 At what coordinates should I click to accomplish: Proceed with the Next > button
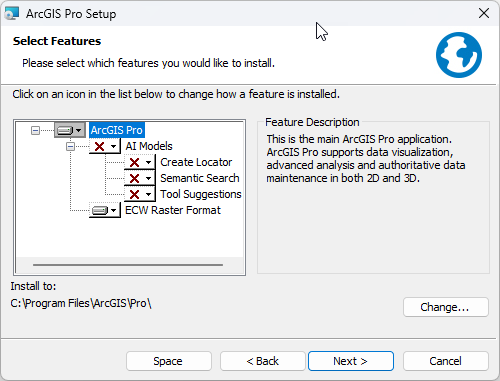pos(351,361)
